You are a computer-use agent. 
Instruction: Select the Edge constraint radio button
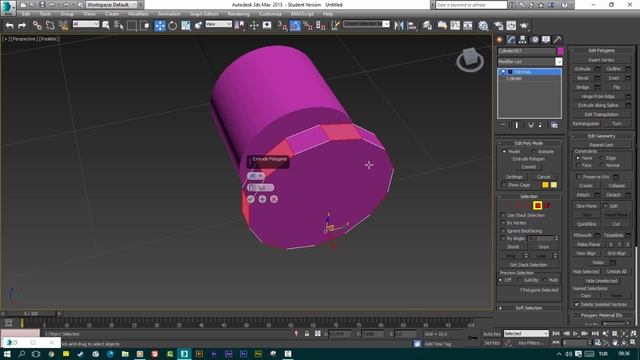[x=602, y=158]
